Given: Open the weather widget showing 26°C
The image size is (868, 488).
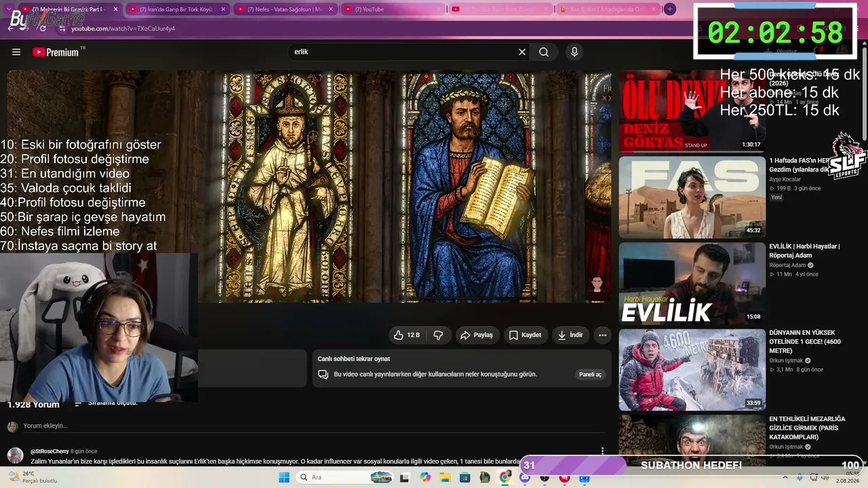Looking at the screenshot, I should (33, 477).
